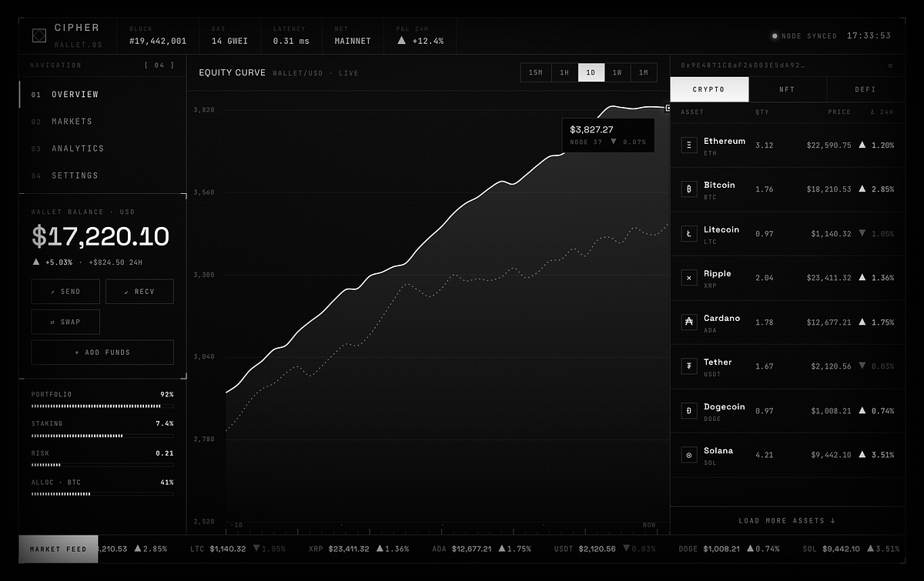
Task: Click the small circle icon beside wallet address
Action: [x=890, y=66]
